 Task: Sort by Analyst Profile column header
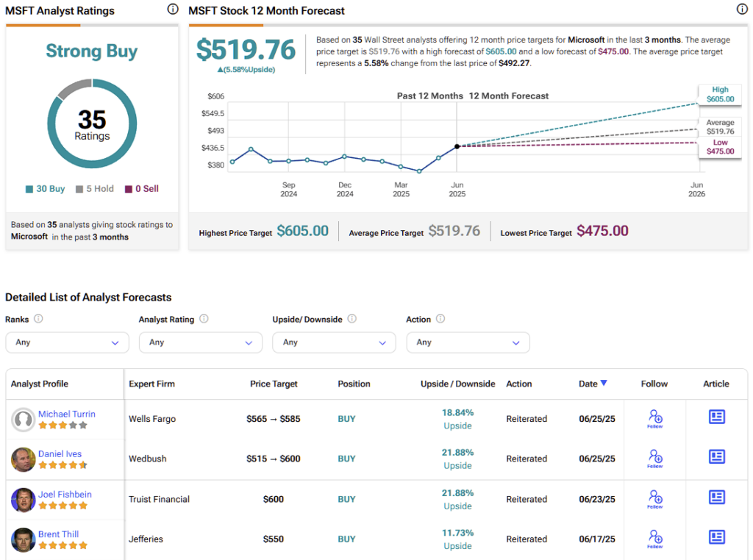40,384
